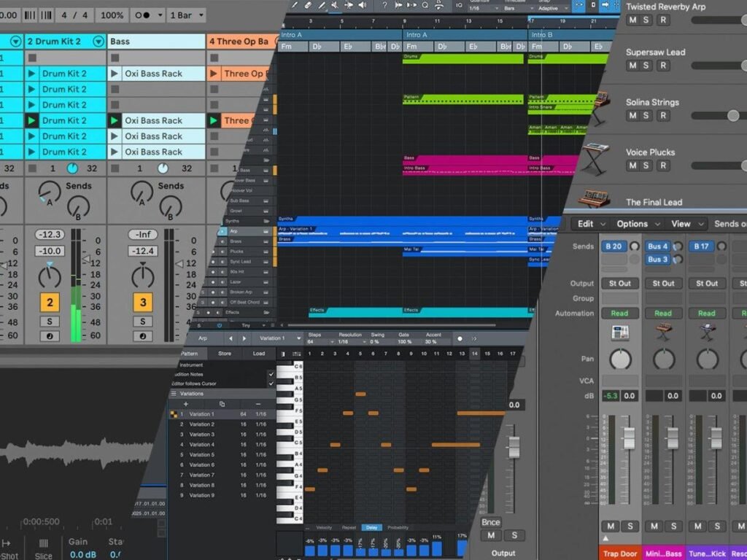Switch to the Velocity lane tab
The height and width of the screenshot is (560, 747).
point(324,528)
